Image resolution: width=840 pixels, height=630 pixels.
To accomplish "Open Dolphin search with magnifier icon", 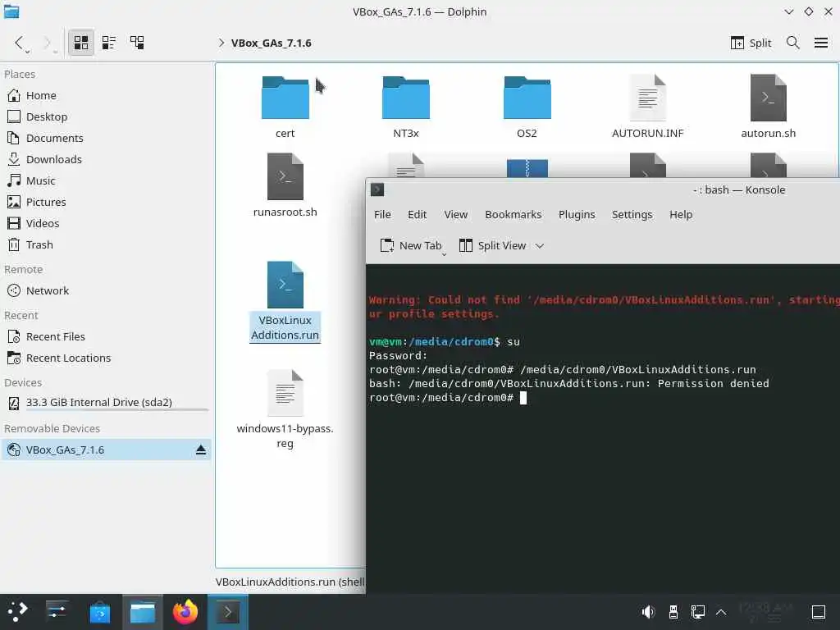I will point(793,43).
